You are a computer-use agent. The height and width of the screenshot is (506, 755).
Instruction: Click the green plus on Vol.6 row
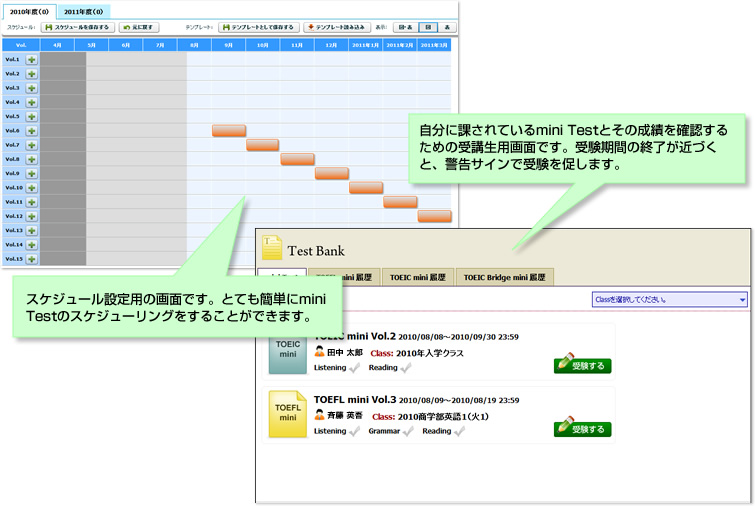coord(32,131)
